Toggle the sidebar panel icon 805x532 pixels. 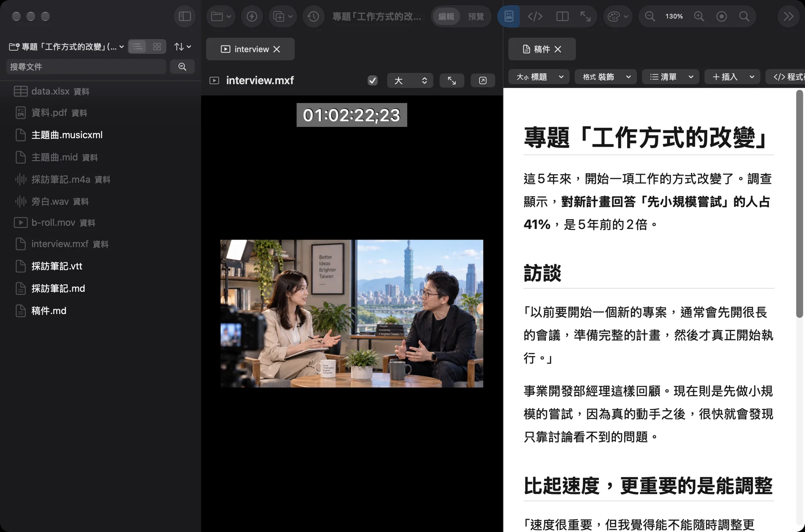(x=185, y=16)
